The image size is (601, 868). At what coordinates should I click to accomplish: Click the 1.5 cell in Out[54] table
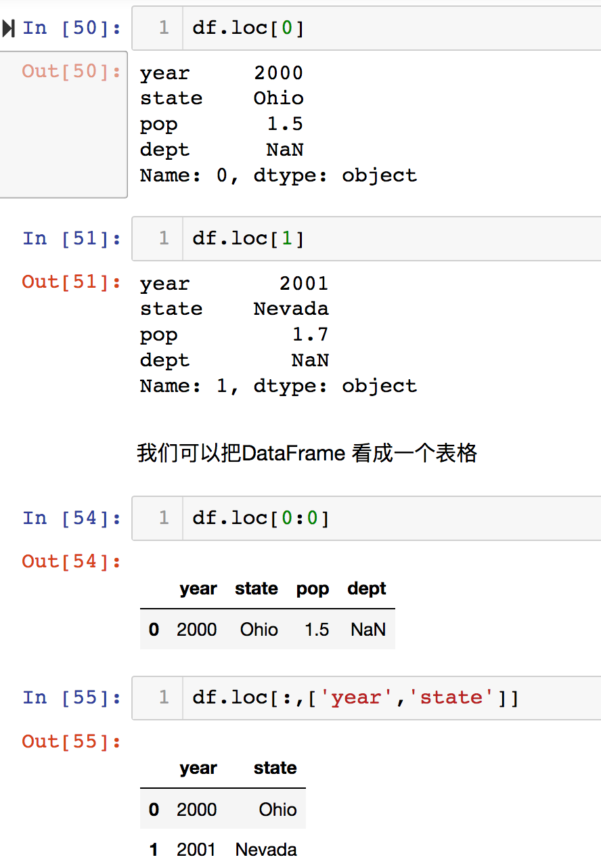click(x=317, y=630)
